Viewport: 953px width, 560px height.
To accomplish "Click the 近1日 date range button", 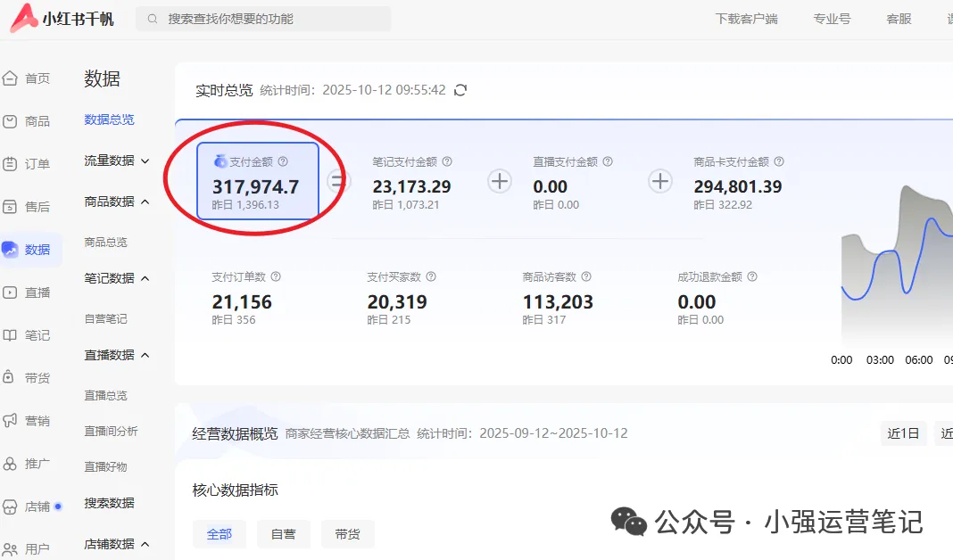I will coord(903,434).
